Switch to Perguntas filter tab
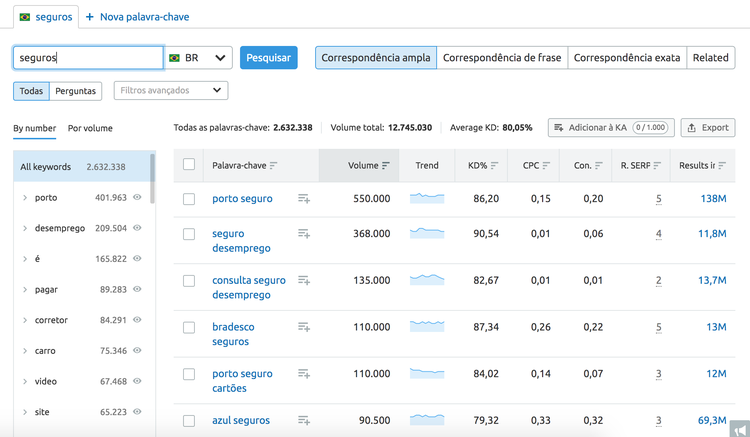This screenshot has width=750, height=437. tap(76, 91)
